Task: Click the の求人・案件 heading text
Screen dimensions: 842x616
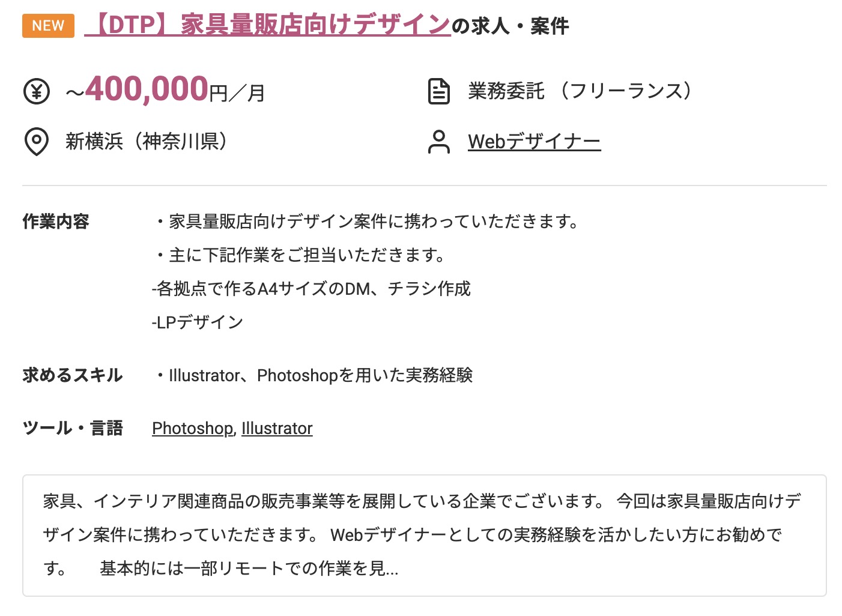Action: tap(510, 26)
